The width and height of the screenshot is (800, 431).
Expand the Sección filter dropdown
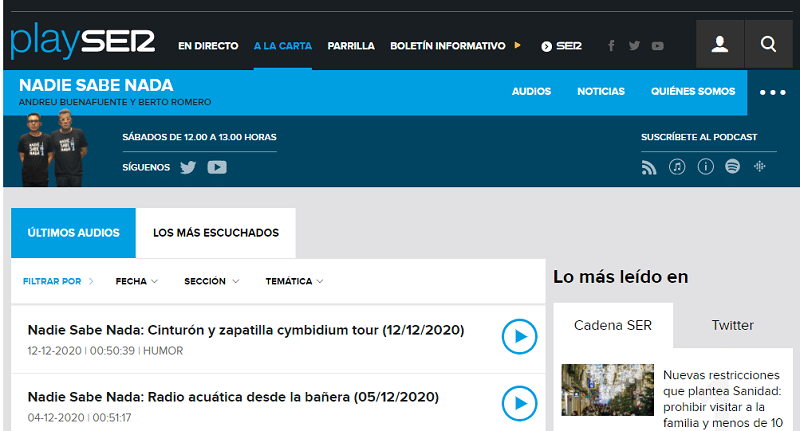pyautogui.click(x=211, y=281)
